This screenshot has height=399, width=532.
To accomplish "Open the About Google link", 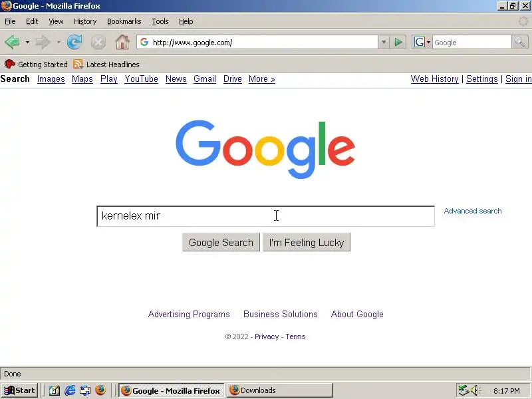I will pos(357,314).
